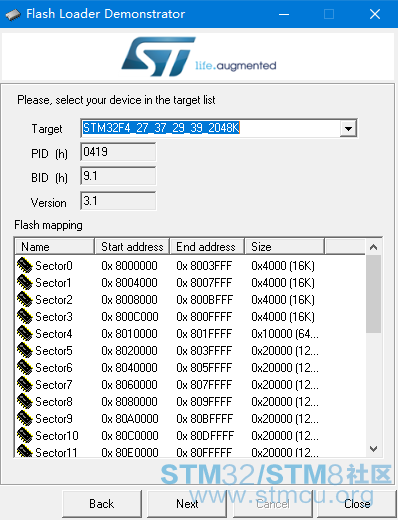Select the Sector0 row name
Screen dimensions: 398x520
pos(54,266)
